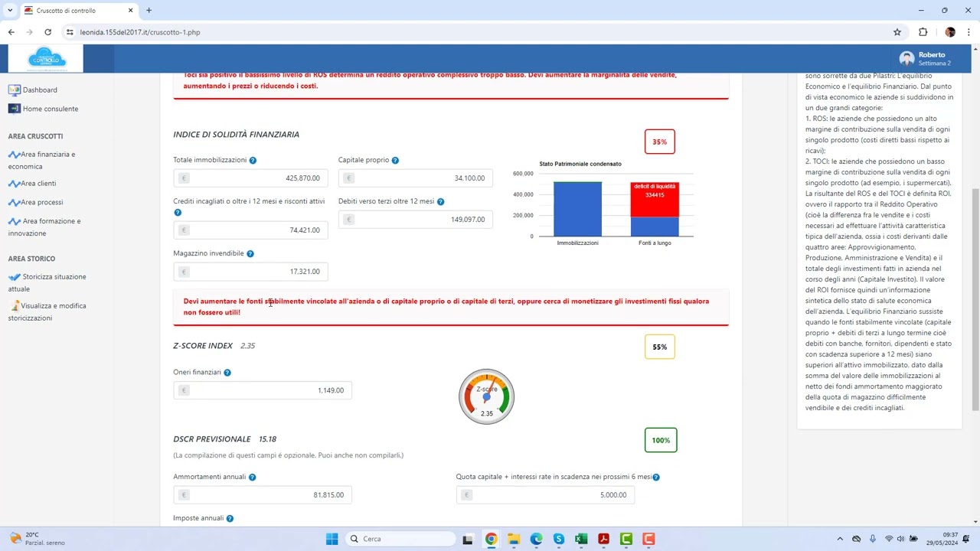Click help icon next to Ammortamenti annuali
This screenshot has height=551, width=980.
(x=252, y=478)
